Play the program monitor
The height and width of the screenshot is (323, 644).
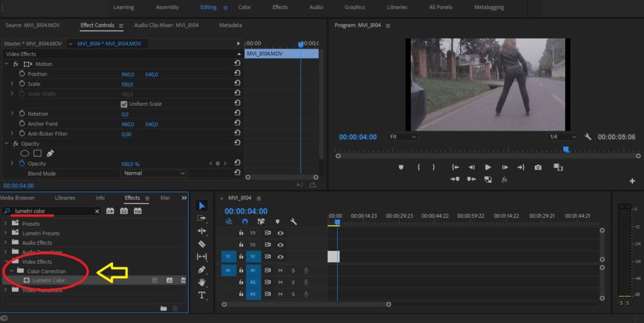point(488,167)
